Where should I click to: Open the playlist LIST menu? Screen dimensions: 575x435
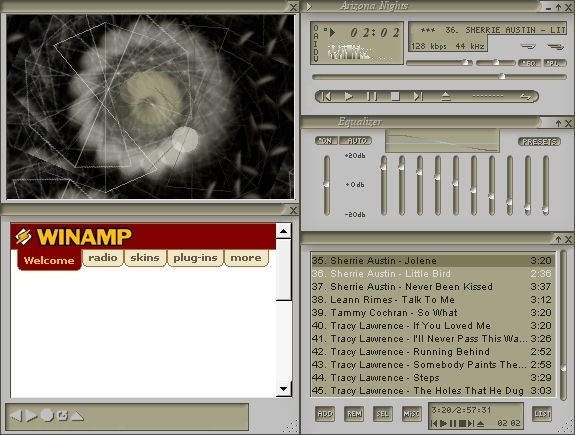coord(542,414)
